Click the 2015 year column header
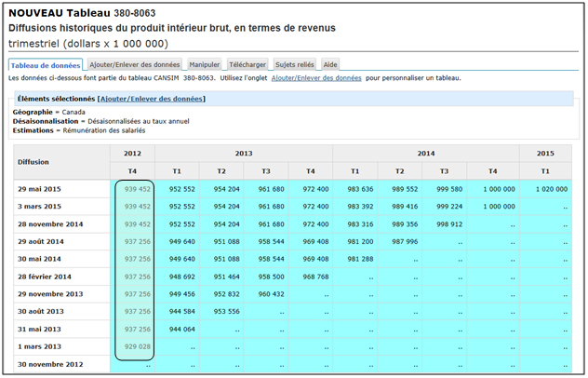The image size is (588, 378). tap(545, 153)
